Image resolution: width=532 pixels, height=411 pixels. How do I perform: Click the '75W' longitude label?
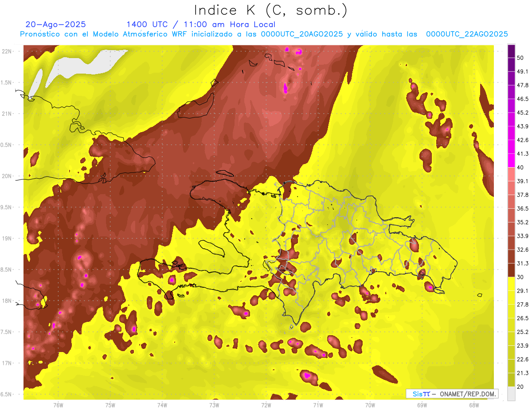[x=110, y=405]
